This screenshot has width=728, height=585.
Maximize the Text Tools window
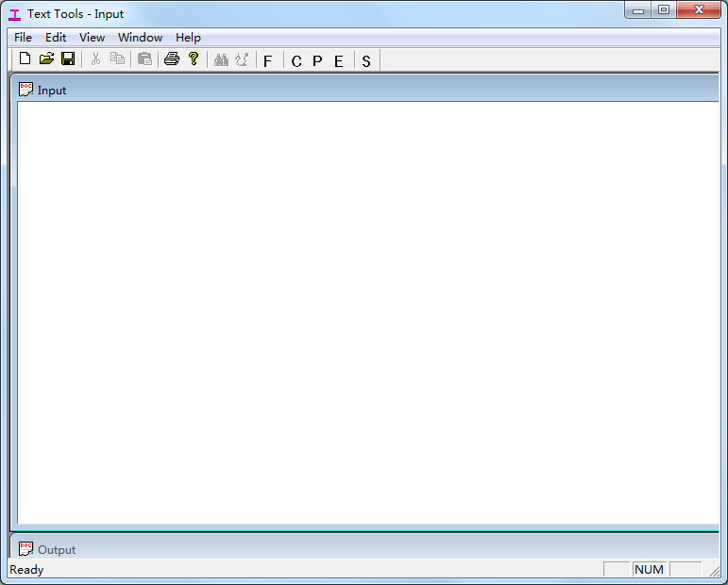pyautogui.click(x=664, y=10)
